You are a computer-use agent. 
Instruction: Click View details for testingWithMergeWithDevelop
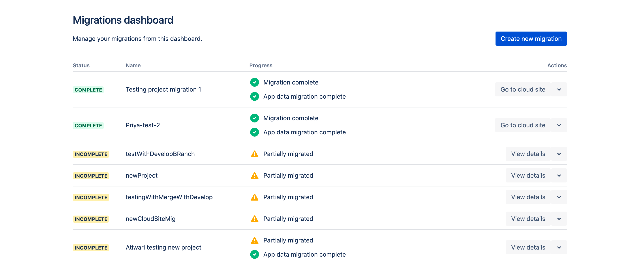click(528, 197)
